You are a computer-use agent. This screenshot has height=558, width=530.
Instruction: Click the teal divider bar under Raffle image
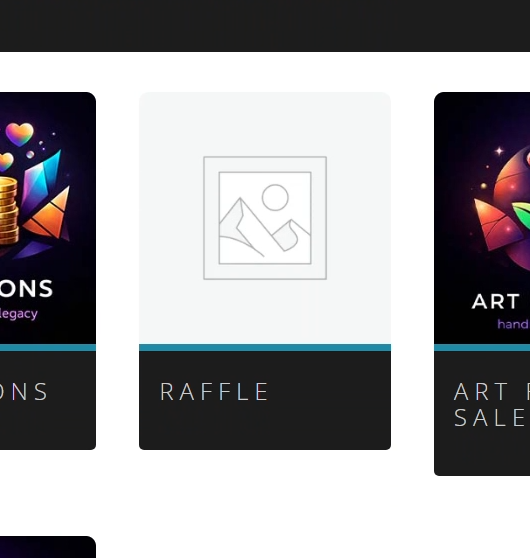(x=265, y=348)
